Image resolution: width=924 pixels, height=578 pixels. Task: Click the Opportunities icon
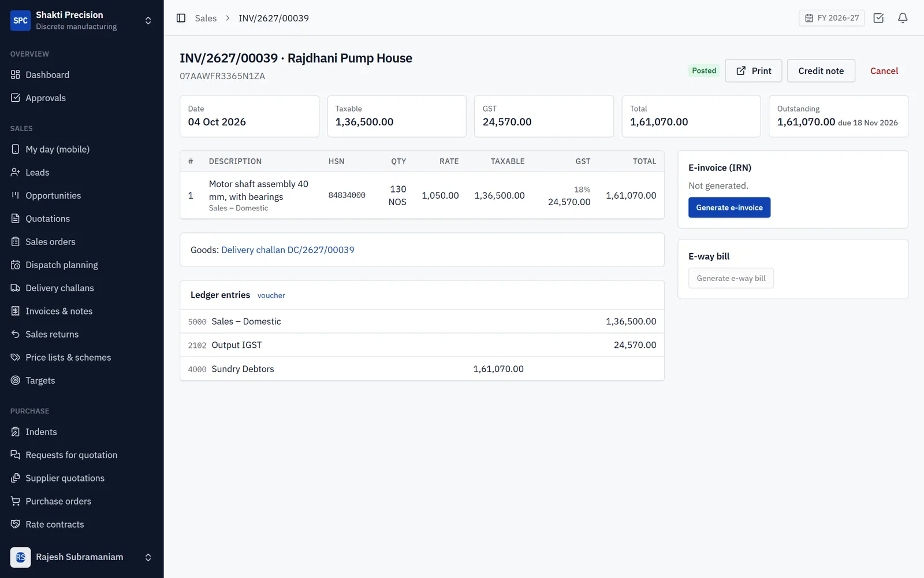click(16, 195)
